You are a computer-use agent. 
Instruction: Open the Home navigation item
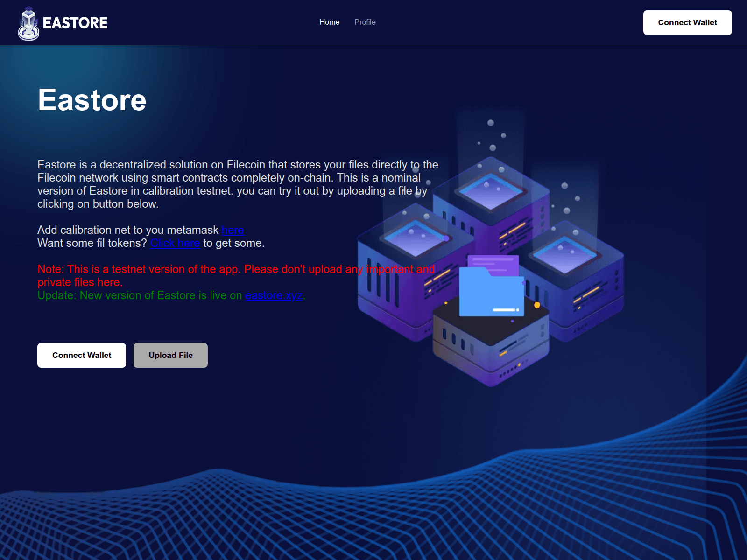click(329, 22)
